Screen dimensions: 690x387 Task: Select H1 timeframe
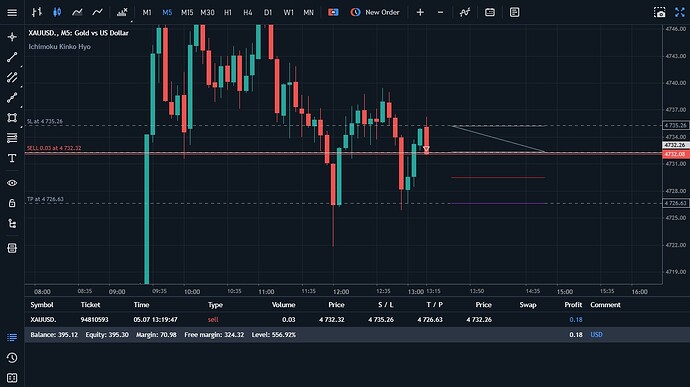(228, 12)
